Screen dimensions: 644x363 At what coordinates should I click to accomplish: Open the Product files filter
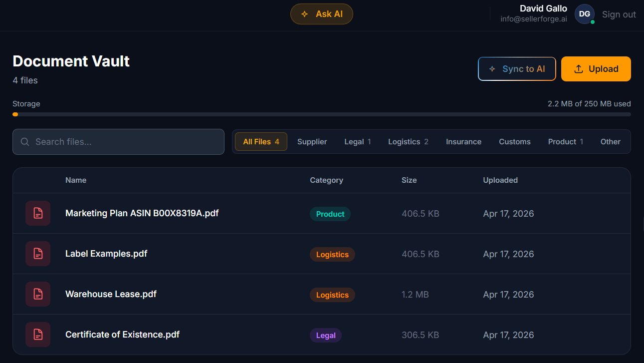[565, 141]
